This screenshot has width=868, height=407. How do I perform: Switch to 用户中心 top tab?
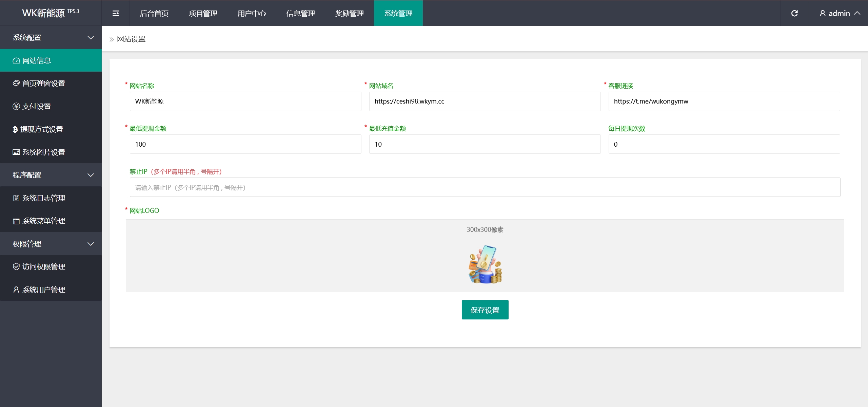click(252, 13)
